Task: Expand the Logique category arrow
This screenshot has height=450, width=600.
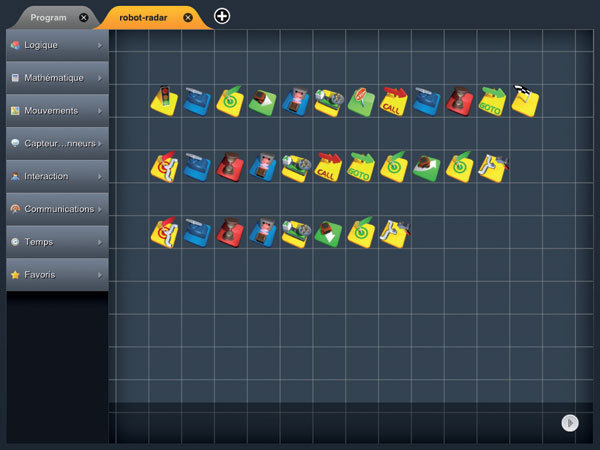Action: (99, 45)
